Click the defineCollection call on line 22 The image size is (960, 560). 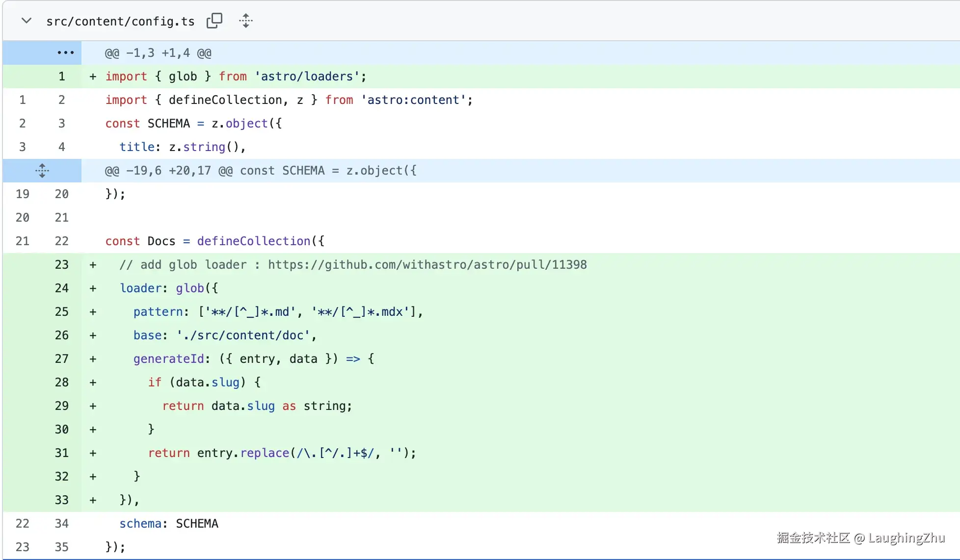click(x=253, y=241)
